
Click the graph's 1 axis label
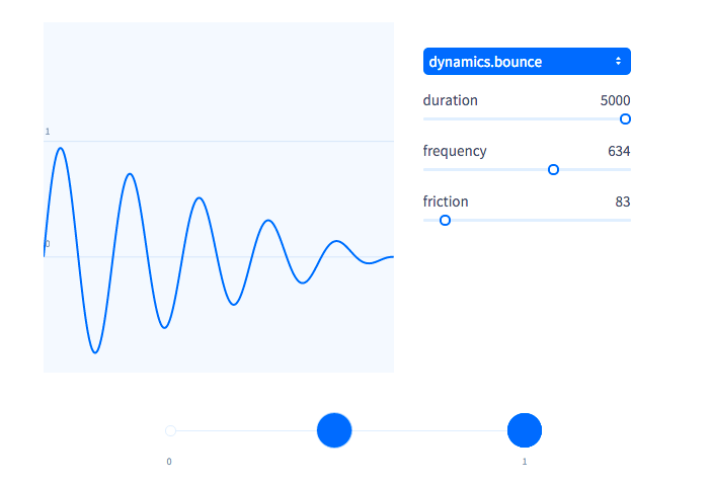[47, 132]
